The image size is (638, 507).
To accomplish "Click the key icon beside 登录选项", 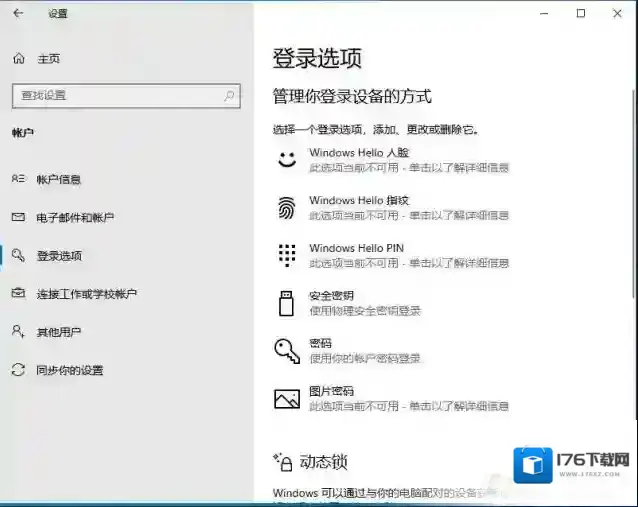I will 18,255.
